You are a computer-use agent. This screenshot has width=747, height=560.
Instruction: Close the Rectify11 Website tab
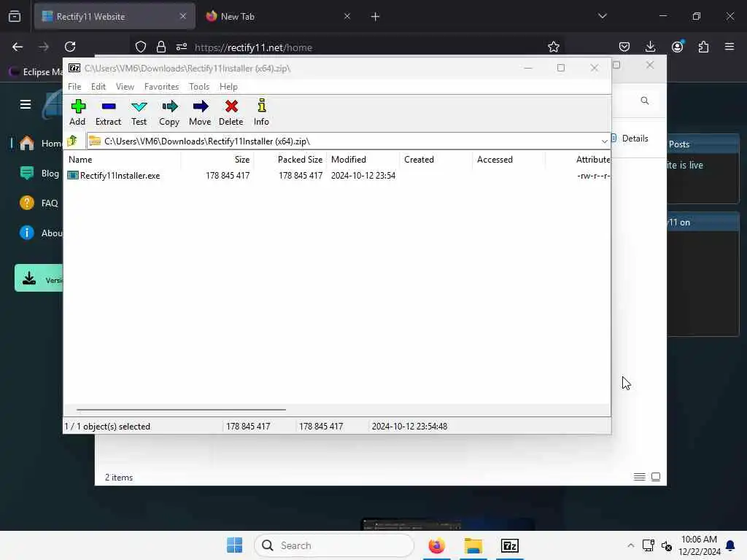183,16
